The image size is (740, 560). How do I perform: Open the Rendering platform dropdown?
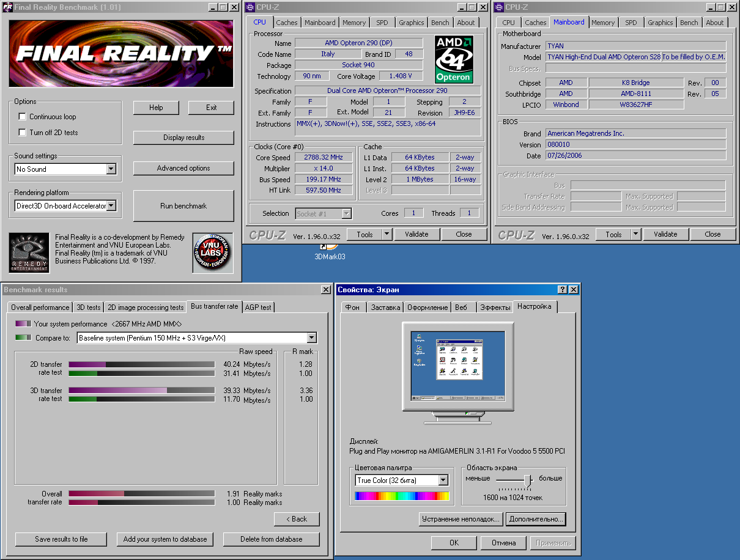111,206
